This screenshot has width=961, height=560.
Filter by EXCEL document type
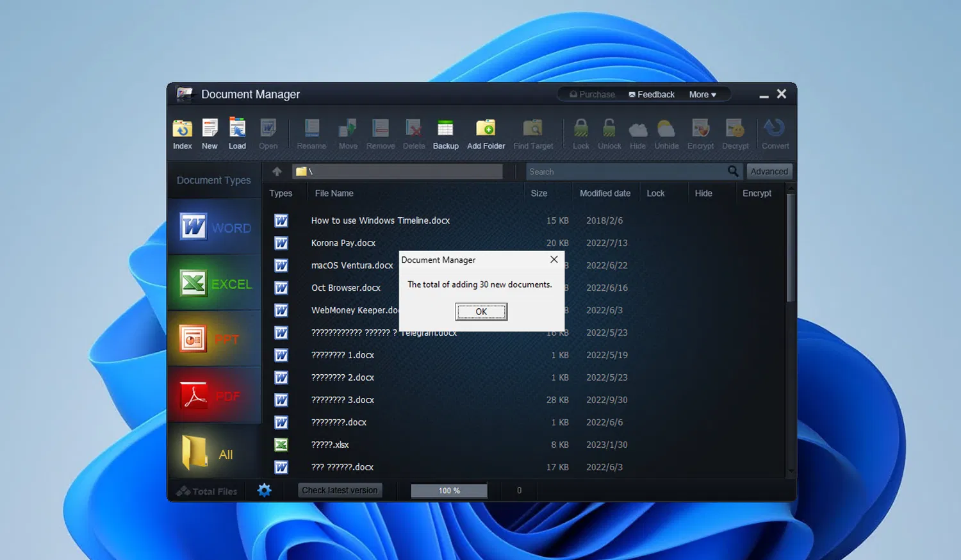[215, 283]
